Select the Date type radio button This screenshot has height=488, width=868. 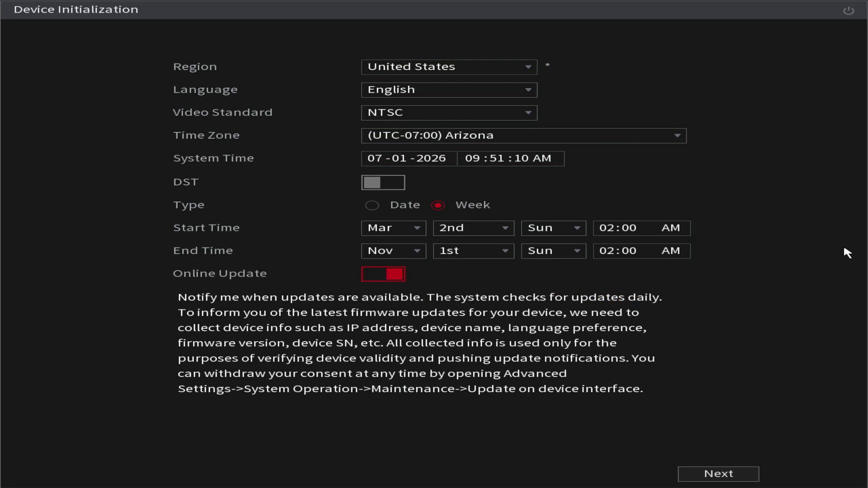[372, 206]
